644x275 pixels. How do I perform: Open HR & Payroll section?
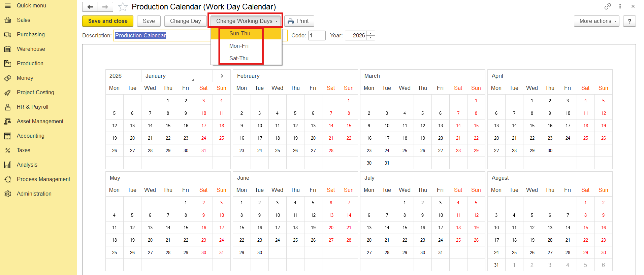[x=32, y=107]
